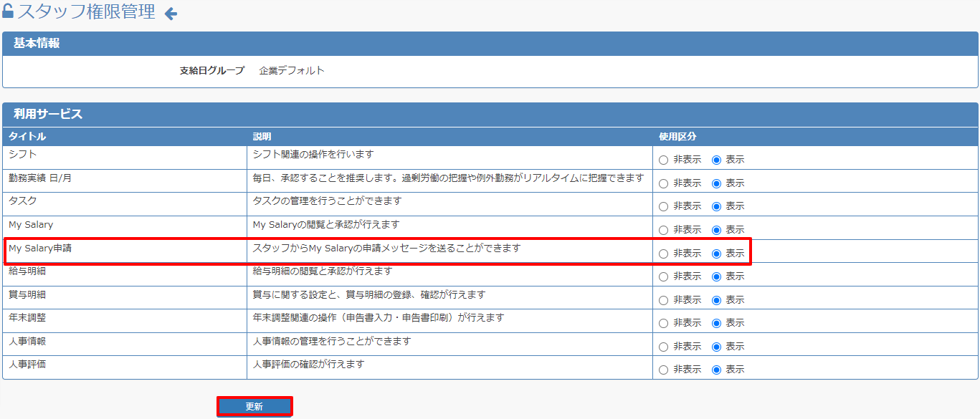Choose 非表示 for 賞与明細
The image size is (980, 419).
click(x=663, y=300)
